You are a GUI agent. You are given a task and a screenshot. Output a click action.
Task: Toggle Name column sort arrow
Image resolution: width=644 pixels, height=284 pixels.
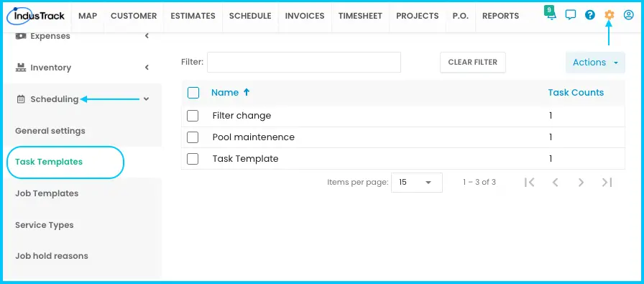click(247, 93)
